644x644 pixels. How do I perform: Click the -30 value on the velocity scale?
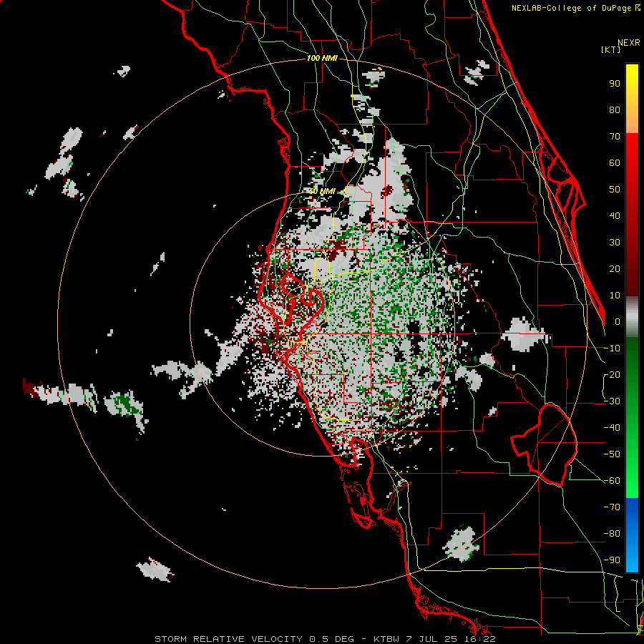[612, 401]
